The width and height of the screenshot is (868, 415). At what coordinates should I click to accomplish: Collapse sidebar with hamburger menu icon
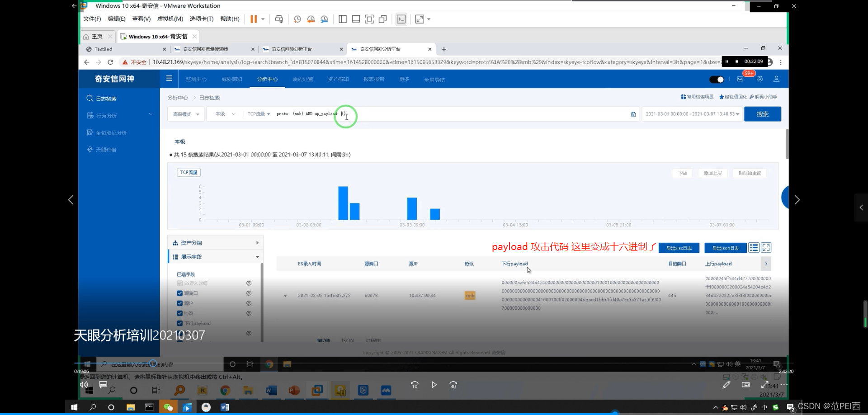(169, 79)
